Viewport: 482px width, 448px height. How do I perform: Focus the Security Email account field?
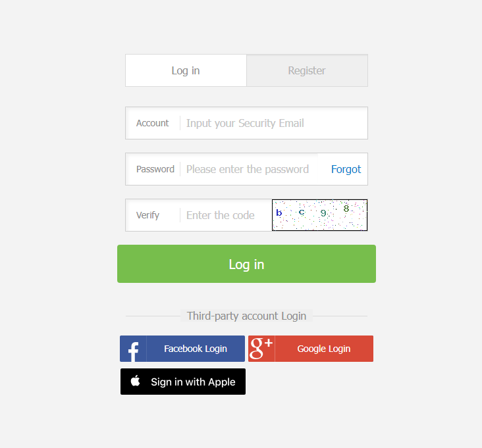click(x=273, y=123)
